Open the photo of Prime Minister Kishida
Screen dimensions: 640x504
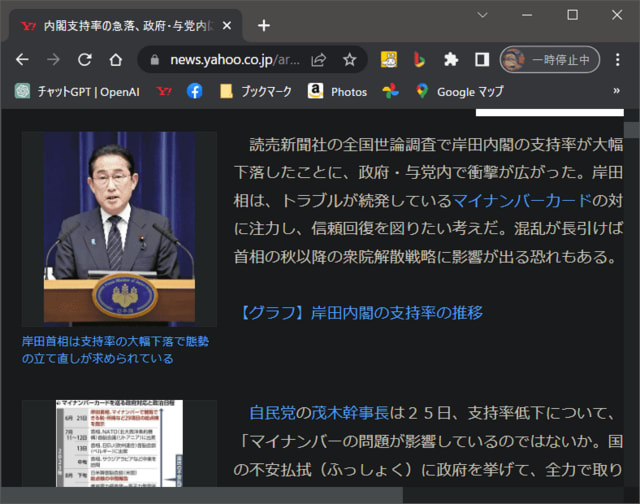coord(119,228)
